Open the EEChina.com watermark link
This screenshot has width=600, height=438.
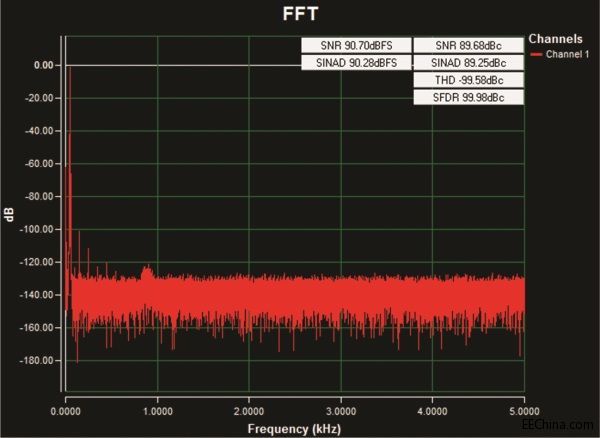point(561,427)
